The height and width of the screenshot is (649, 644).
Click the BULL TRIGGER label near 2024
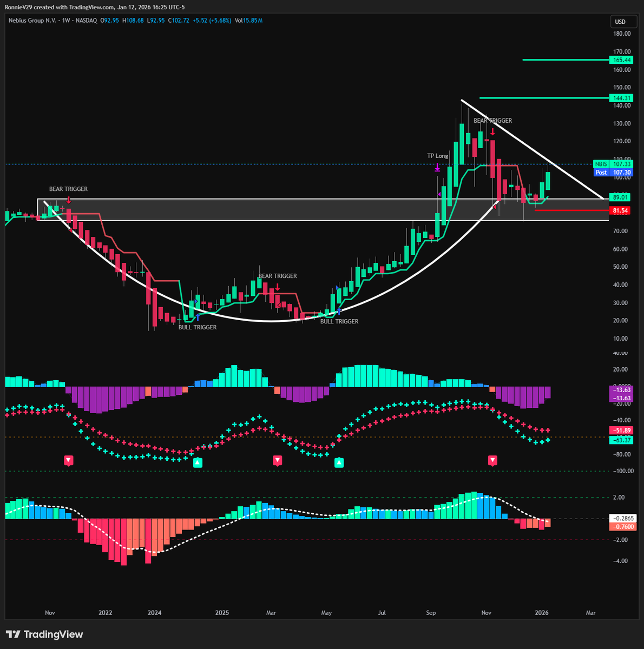(198, 327)
